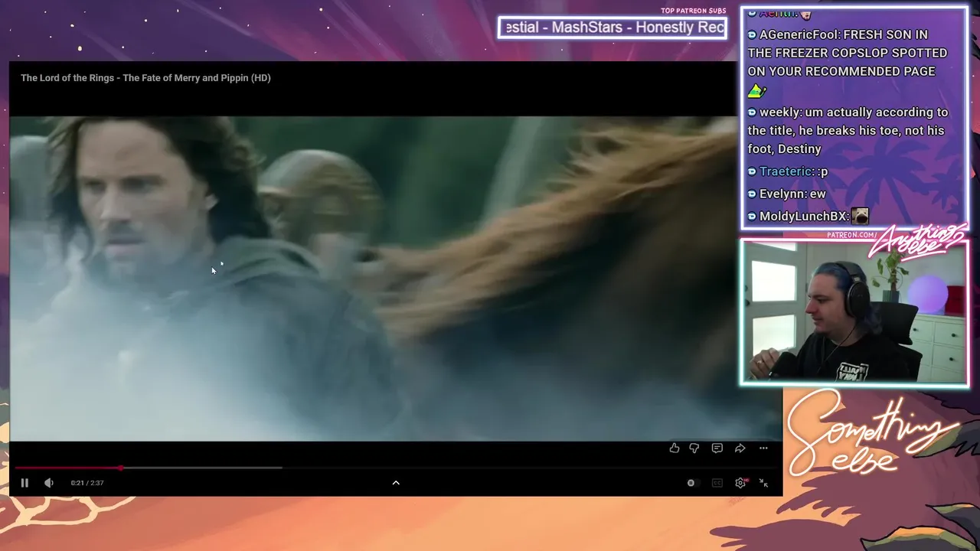Mute the video volume speaker icon
Screen dimensions: 980x551
[x=49, y=483]
